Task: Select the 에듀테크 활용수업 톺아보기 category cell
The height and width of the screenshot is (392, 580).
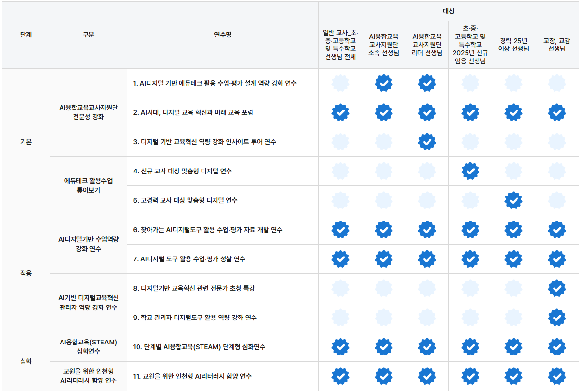Action: click(88, 185)
